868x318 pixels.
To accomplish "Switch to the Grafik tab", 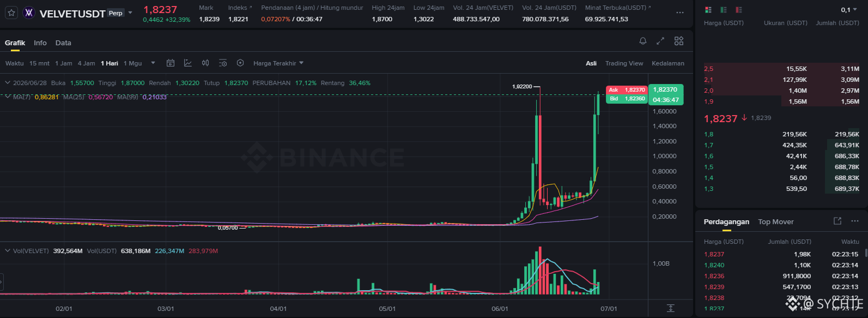I will 15,43.
